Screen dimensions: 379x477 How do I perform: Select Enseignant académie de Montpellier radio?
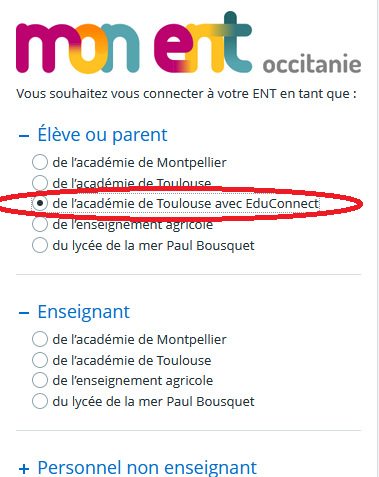tap(40, 339)
